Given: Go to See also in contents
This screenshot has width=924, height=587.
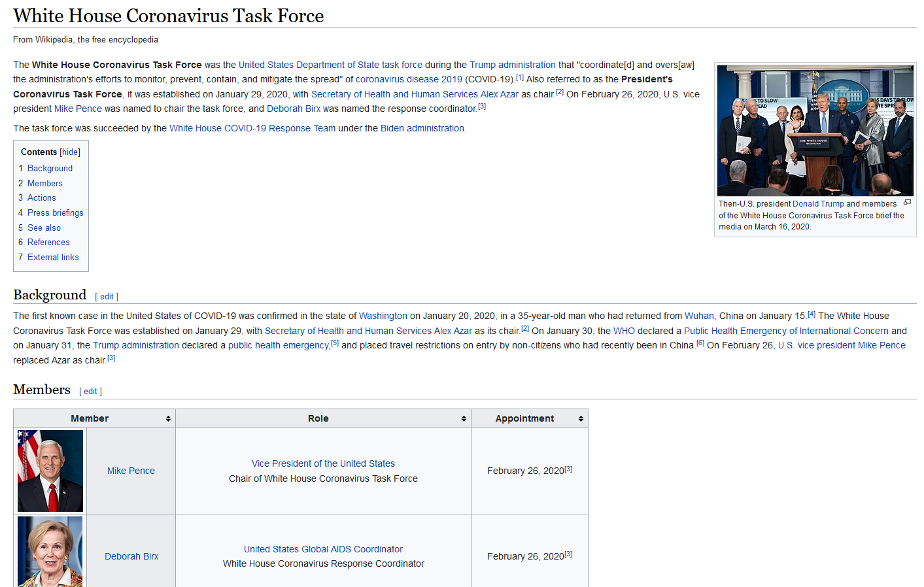Looking at the screenshot, I should pos(44,228).
